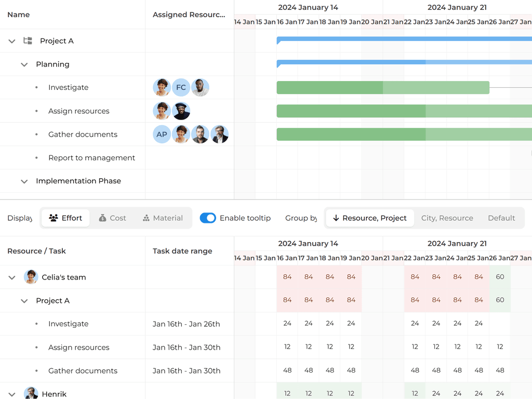The image size is (532, 399).
Task: Select the City, Resource grouping tab
Action: click(447, 218)
